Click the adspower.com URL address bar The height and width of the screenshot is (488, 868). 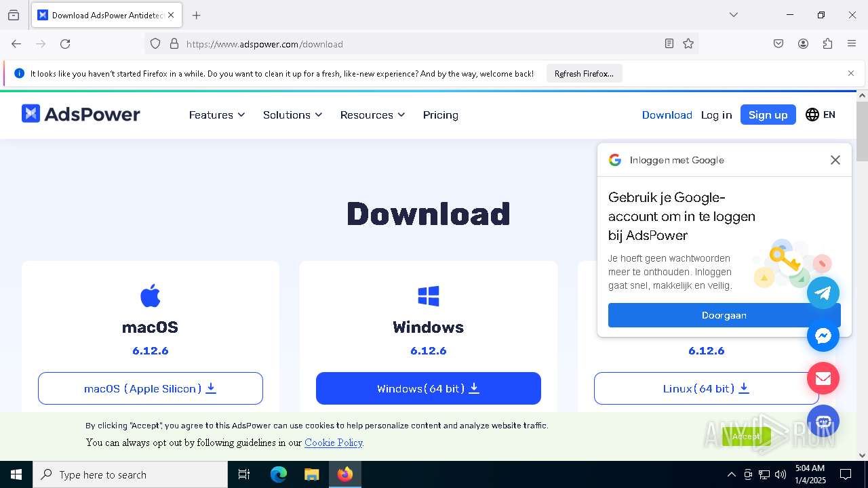(420, 43)
